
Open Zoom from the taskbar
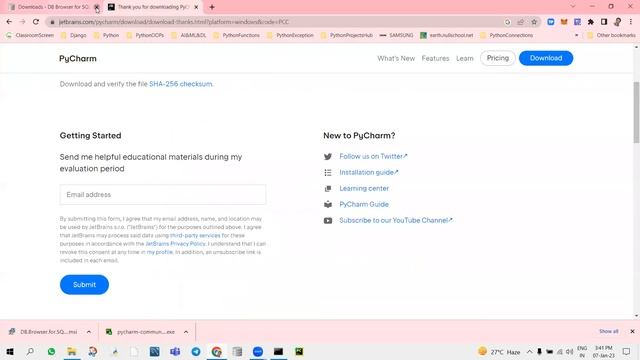pos(258,351)
